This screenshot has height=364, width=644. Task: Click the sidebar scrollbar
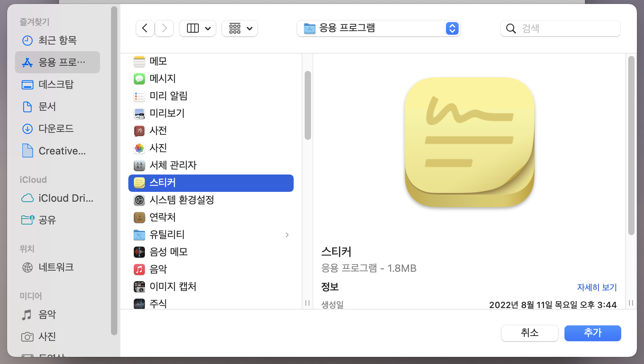coord(114,171)
